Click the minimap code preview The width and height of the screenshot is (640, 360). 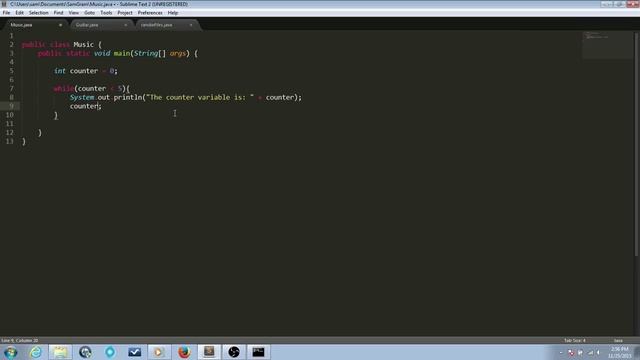pyautogui.click(x=607, y=45)
